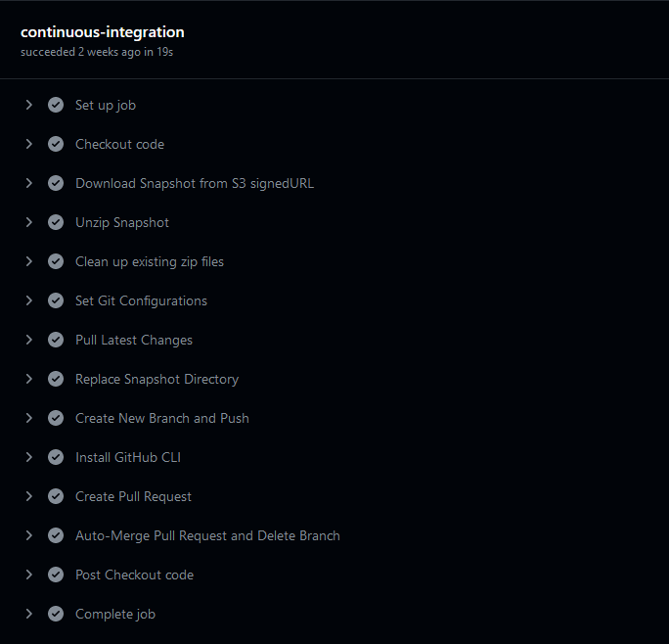Open the Unzip Snapshot step log

click(x=122, y=222)
